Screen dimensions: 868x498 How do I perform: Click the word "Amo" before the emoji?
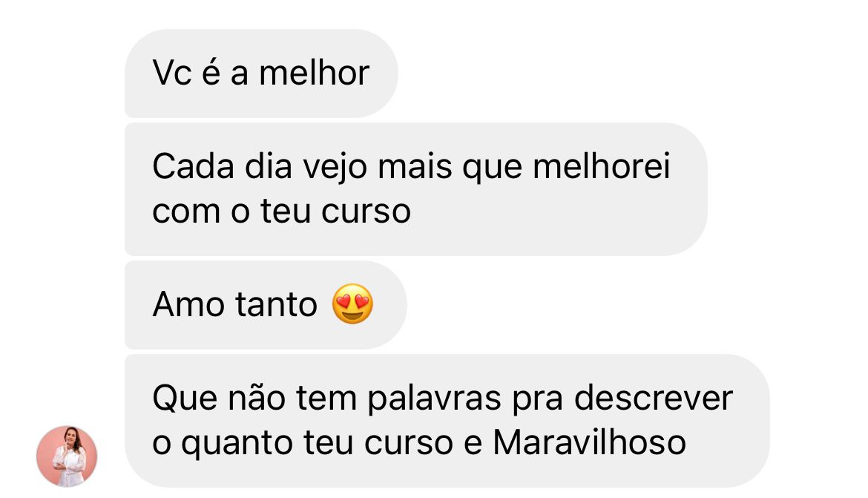point(188,305)
